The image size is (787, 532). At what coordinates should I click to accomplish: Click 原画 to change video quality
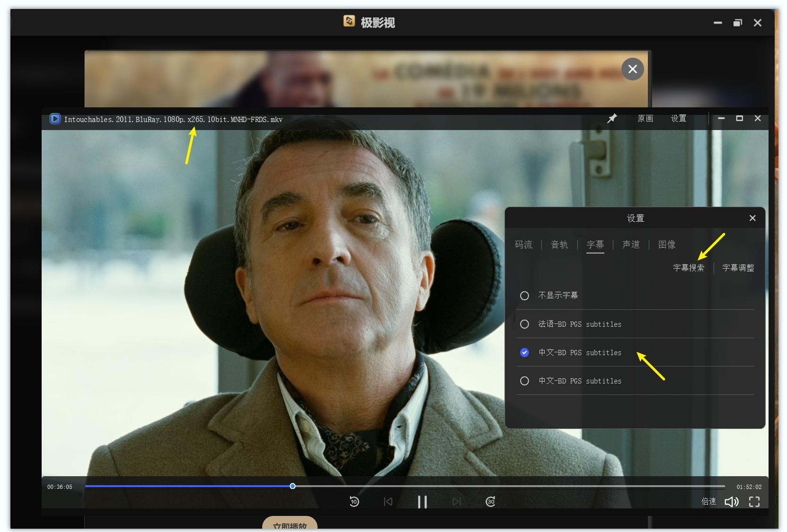tap(646, 119)
